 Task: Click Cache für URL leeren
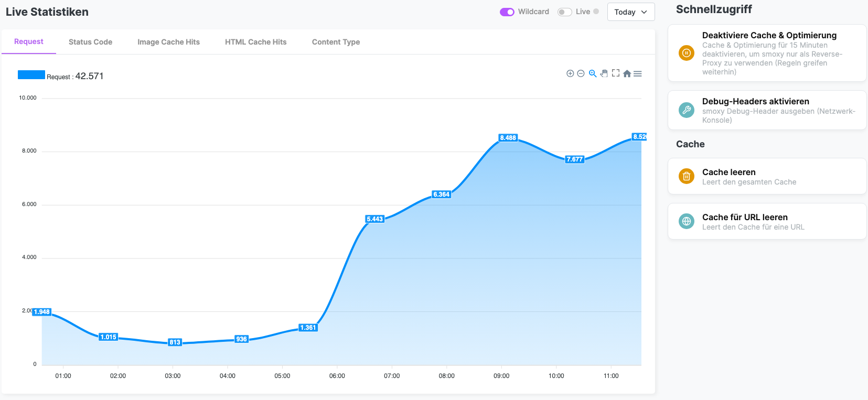coord(745,217)
